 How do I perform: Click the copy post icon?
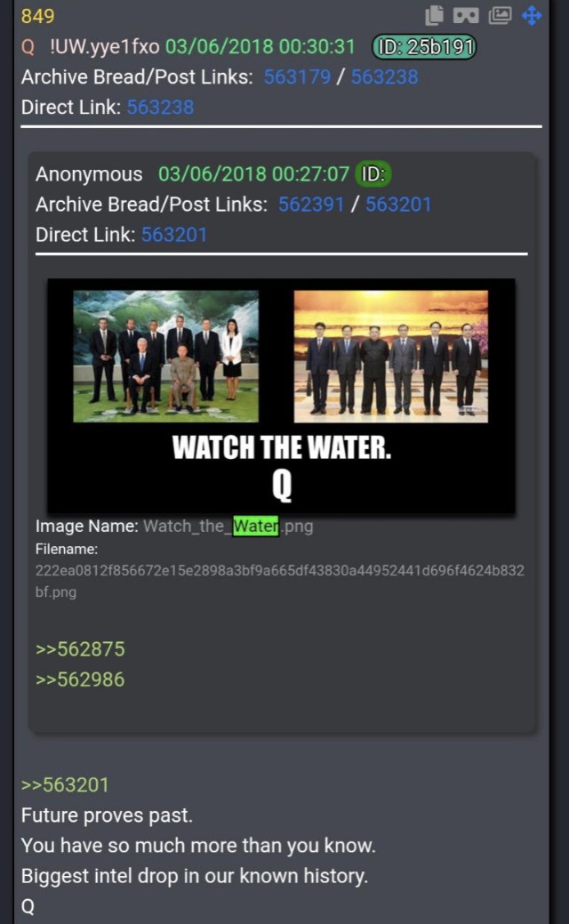click(434, 15)
